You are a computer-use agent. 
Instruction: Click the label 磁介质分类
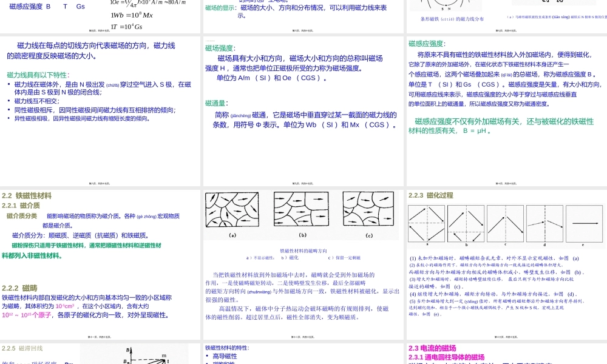pyautogui.click(x=22, y=216)
